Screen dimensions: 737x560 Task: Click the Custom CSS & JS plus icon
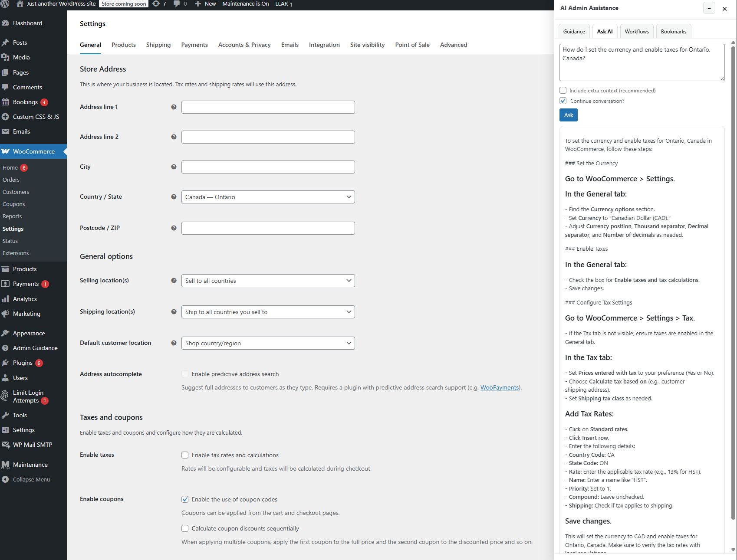[5, 117]
